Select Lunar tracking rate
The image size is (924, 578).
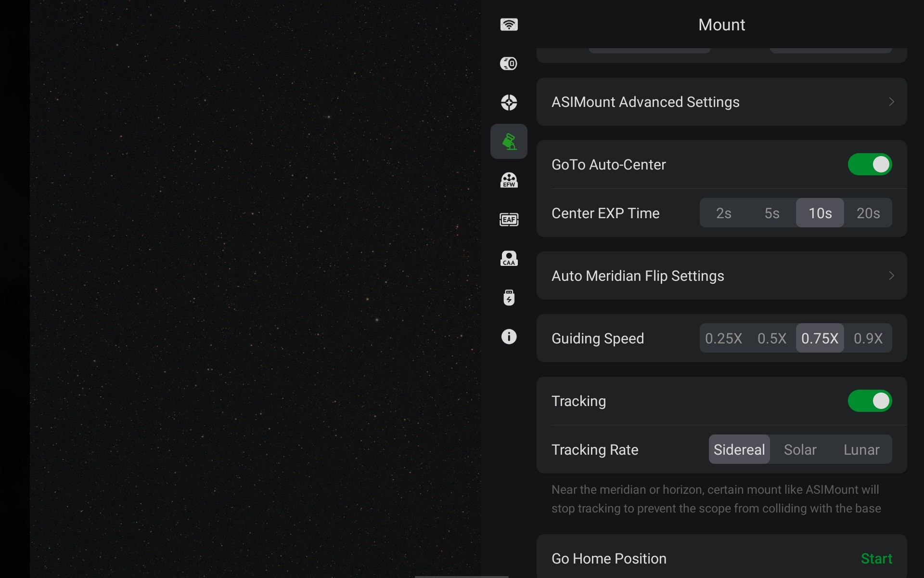pos(861,449)
